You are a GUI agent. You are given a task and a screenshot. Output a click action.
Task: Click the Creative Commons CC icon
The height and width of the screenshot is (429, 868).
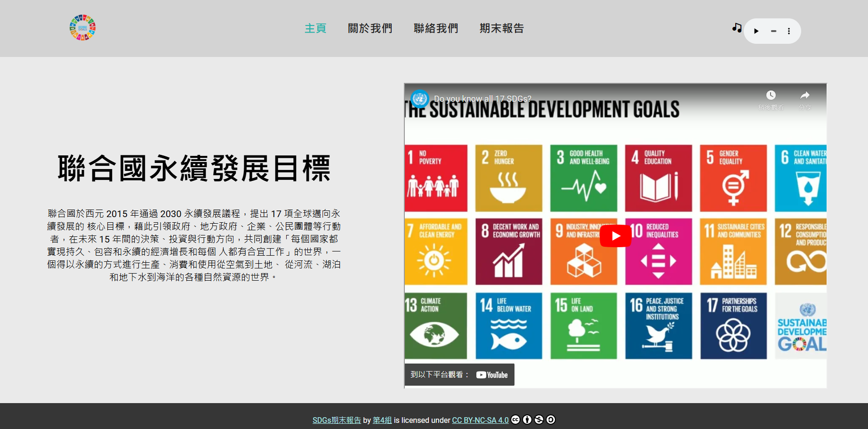(516, 420)
